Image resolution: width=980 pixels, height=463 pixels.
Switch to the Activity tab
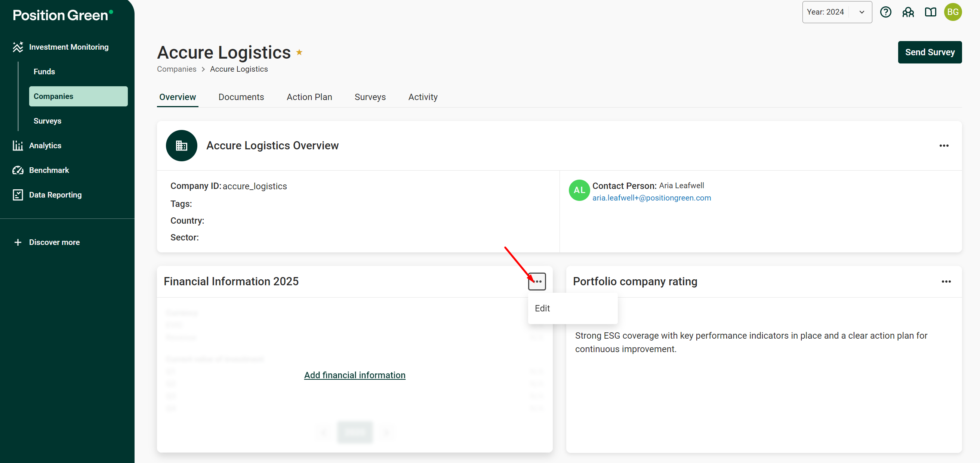coord(423,97)
